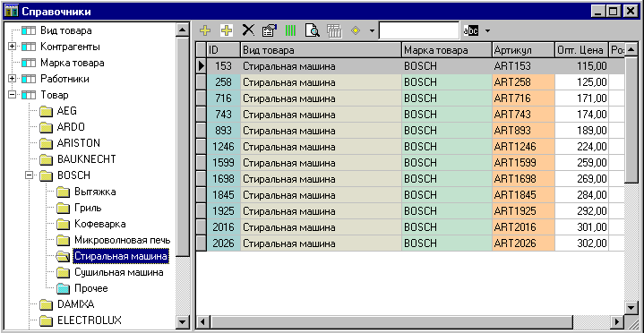Click grid horizontal scrollbar right arrow
644x333 pixels.
[x=617, y=321]
